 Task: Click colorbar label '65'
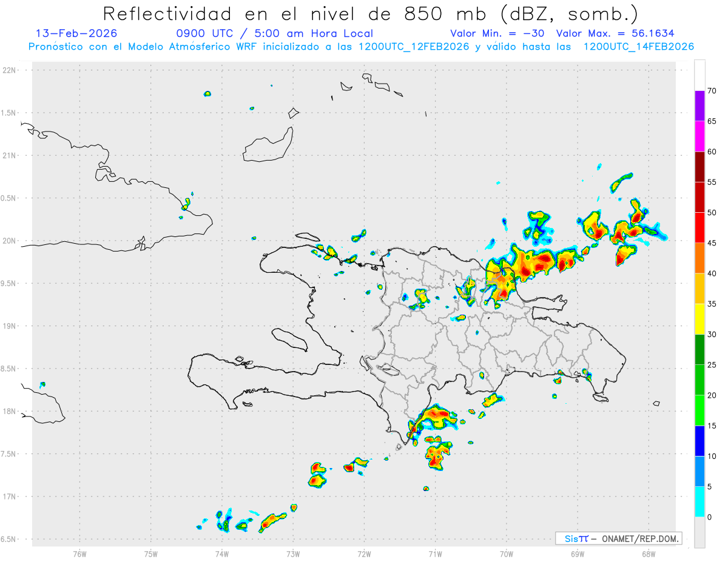[712, 121]
